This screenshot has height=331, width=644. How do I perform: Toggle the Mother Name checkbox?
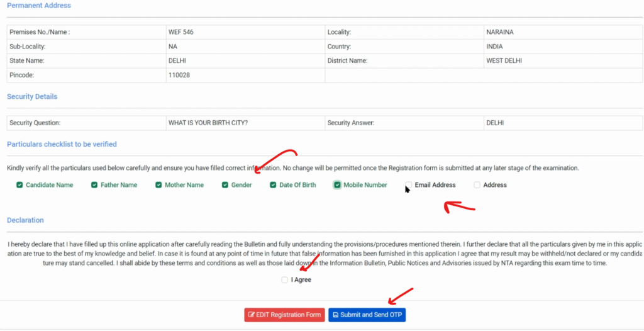point(158,185)
